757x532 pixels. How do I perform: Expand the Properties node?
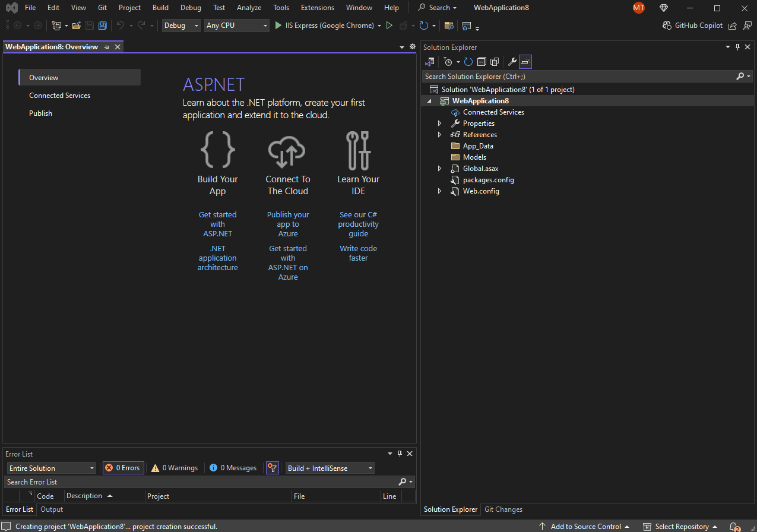pos(439,123)
